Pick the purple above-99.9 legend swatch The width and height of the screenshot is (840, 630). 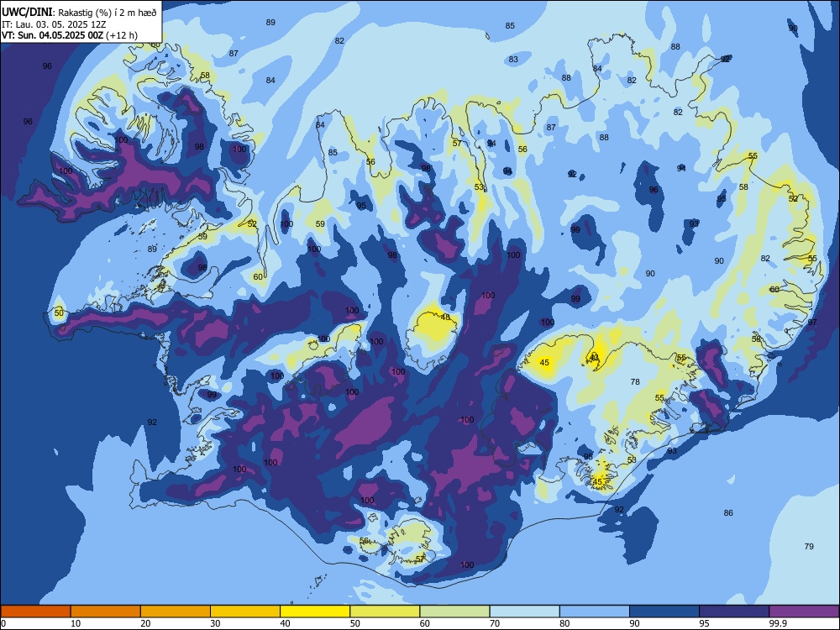(804, 612)
